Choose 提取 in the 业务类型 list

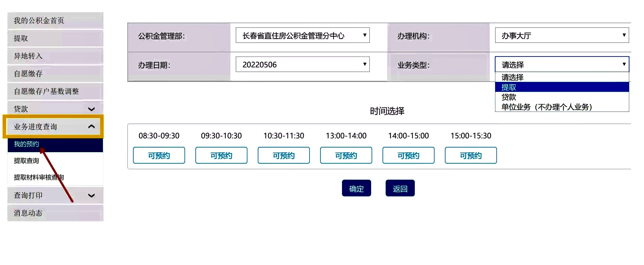(562, 87)
